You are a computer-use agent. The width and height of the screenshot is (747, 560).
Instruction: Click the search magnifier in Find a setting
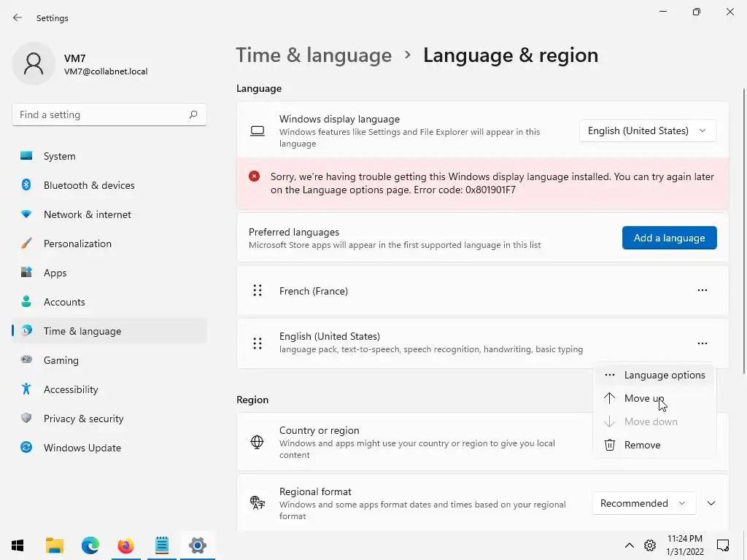coord(193,114)
